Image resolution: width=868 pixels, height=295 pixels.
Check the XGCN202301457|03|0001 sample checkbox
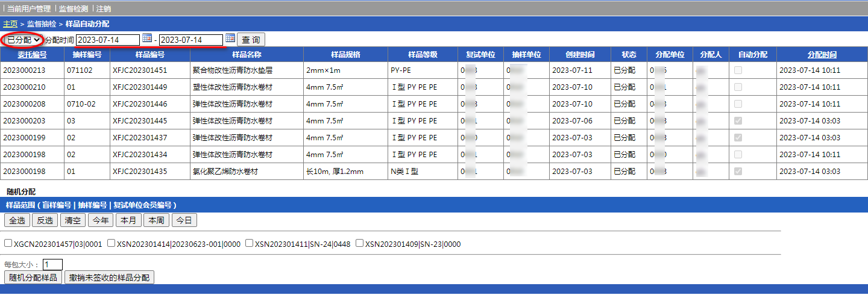point(8,244)
